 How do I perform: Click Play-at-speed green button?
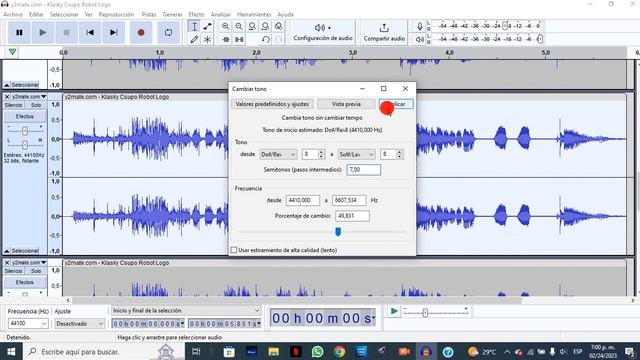(394, 311)
